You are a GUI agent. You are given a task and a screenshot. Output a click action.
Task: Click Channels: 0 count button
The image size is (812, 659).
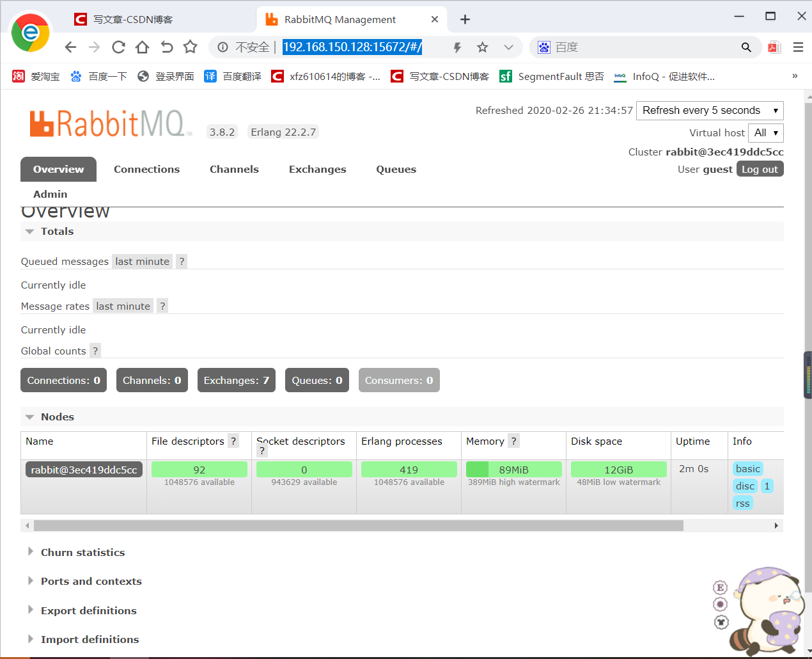click(x=152, y=380)
